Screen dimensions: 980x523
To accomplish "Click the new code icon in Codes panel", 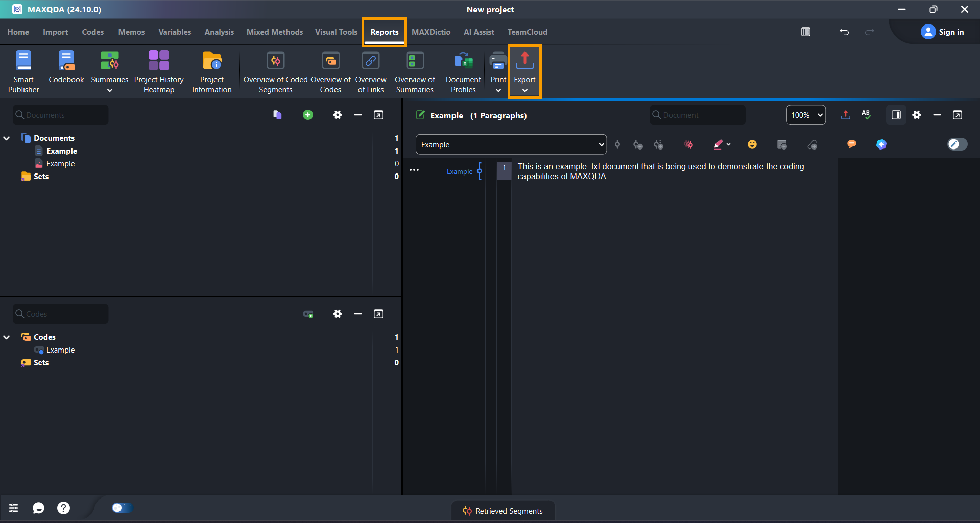I will click(308, 314).
